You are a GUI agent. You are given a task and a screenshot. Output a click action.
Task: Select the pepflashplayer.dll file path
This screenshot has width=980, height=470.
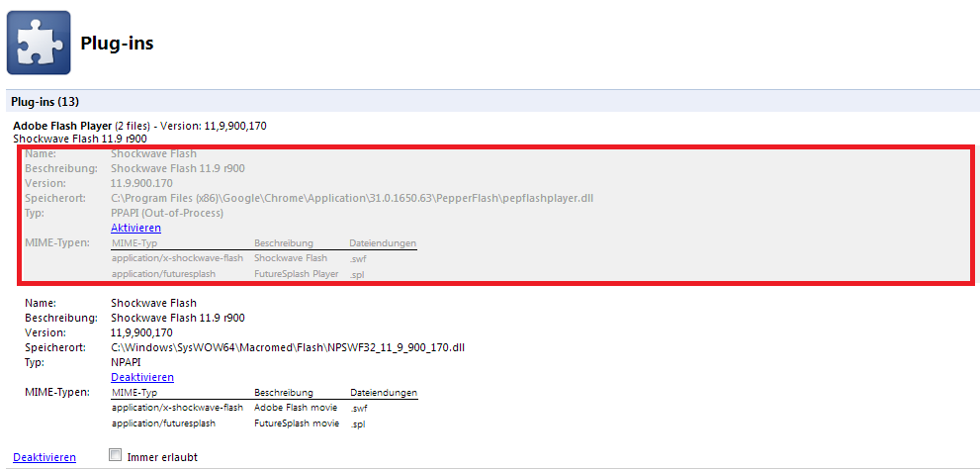(352, 198)
